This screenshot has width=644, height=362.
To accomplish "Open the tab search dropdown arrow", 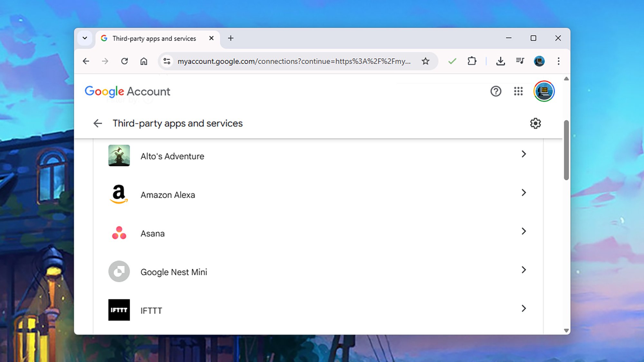I will (x=85, y=38).
